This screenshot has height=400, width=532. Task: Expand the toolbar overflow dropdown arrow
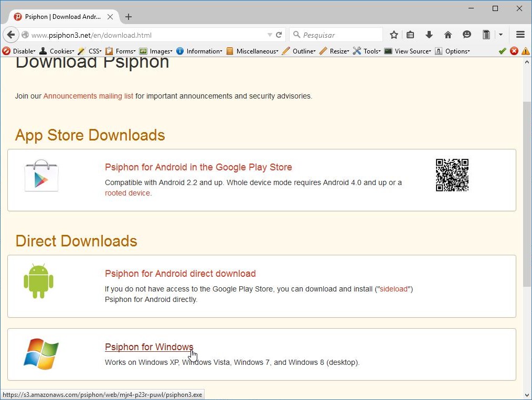[x=501, y=35]
